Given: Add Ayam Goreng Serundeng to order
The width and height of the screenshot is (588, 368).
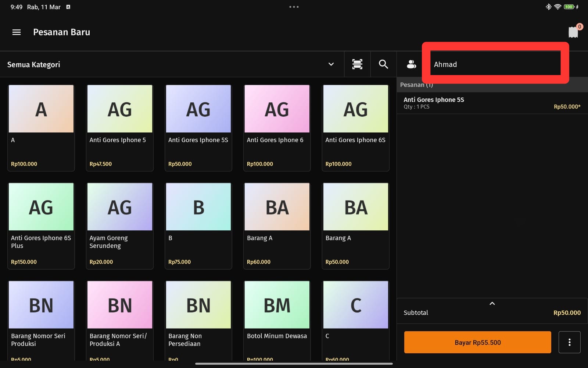Looking at the screenshot, I should click(119, 226).
